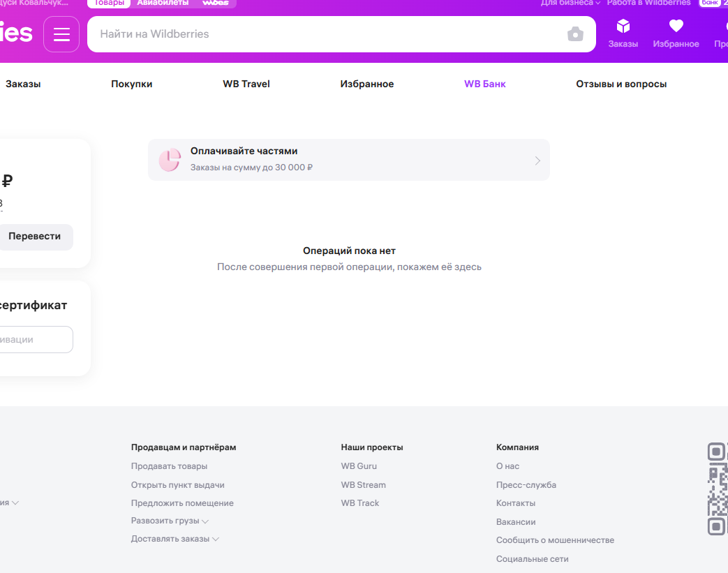This screenshot has width=728, height=573.
Task: Click the certificate activation code field
Action: pos(36,339)
